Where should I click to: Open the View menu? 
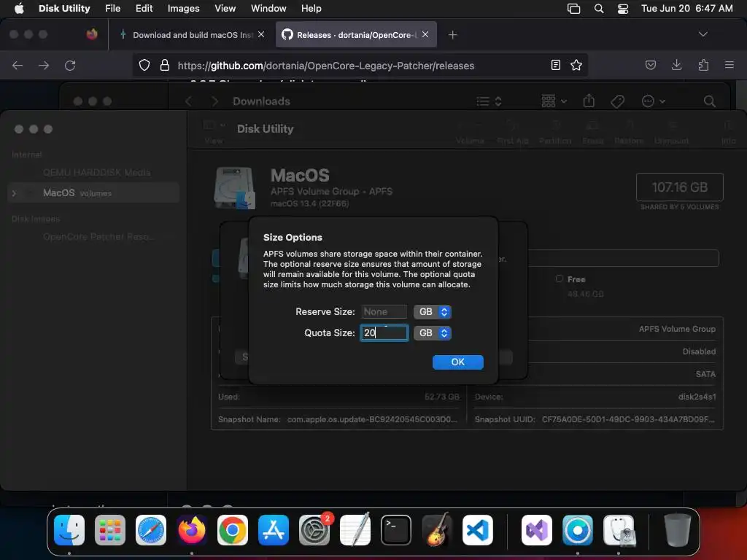[x=225, y=9]
